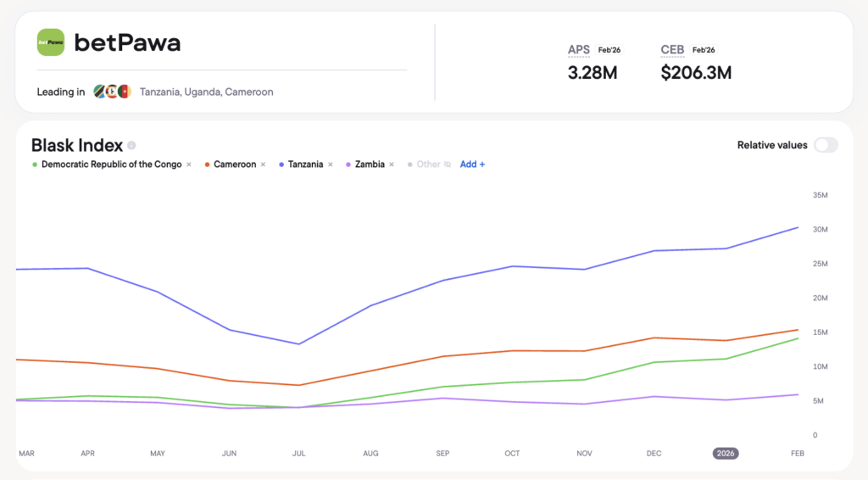Open Add + country selector

tap(472, 165)
